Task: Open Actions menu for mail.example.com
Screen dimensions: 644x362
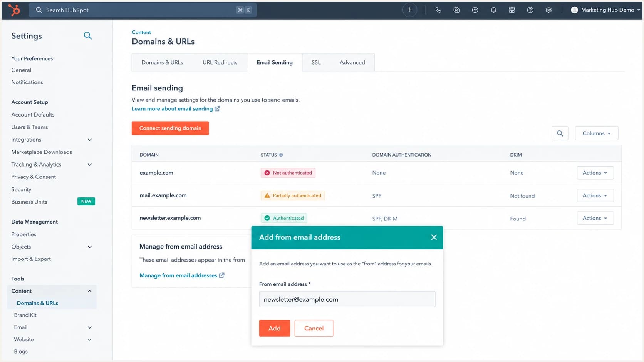Action: point(595,195)
